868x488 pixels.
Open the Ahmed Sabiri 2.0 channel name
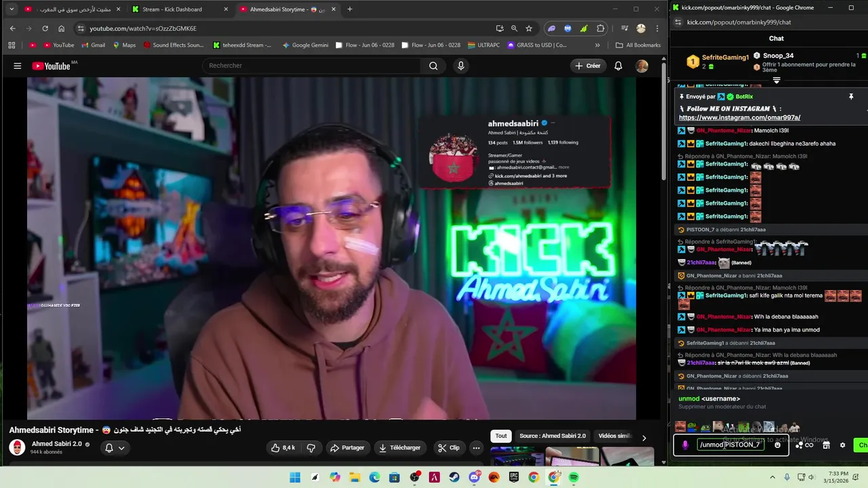(x=56, y=444)
